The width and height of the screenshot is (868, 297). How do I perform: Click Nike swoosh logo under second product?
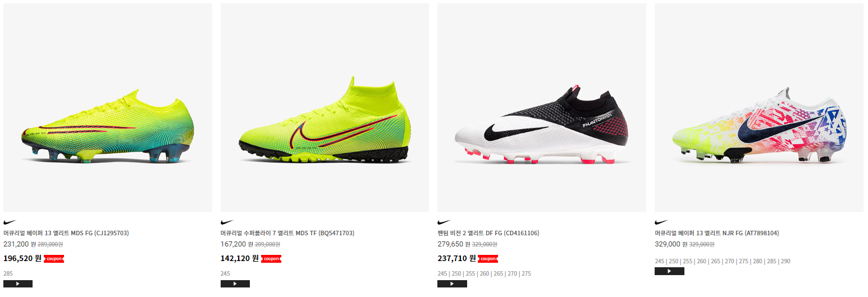(x=227, y=222)
